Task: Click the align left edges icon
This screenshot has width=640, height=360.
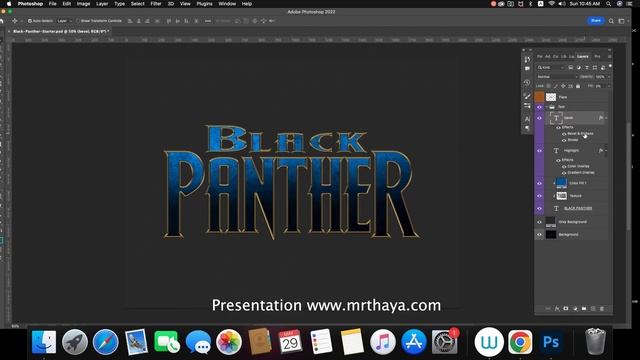Action: pyautogui.click(x=130, y=21)
